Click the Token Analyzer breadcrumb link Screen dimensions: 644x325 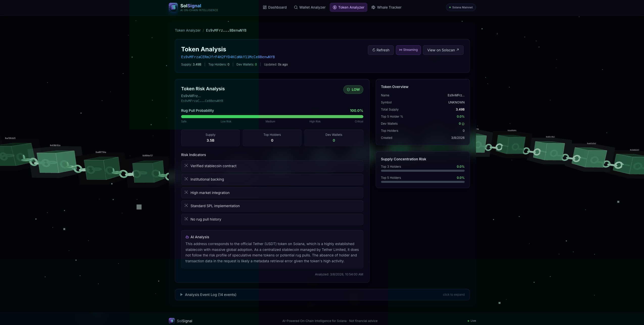(187, 30)
